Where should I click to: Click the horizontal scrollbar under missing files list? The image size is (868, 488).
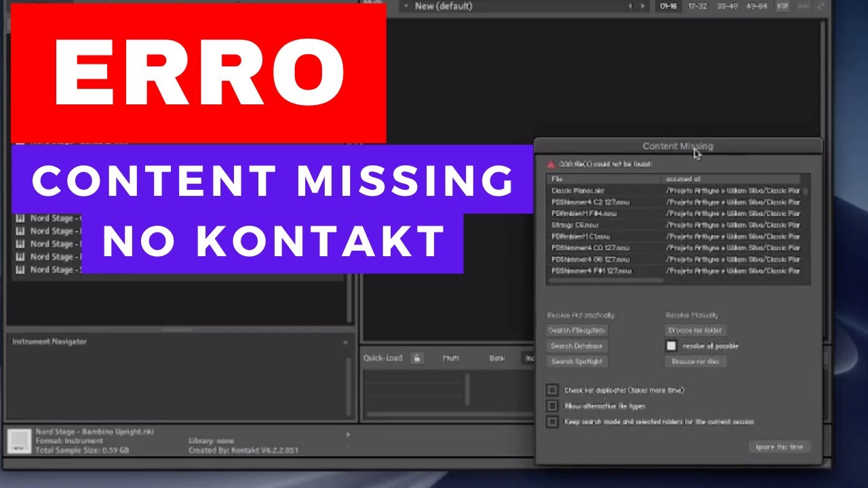[605, 280]
